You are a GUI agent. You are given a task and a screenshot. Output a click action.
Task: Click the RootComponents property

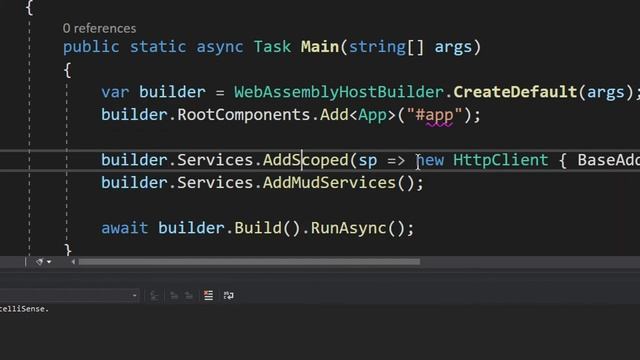click(x=244, y=115)
